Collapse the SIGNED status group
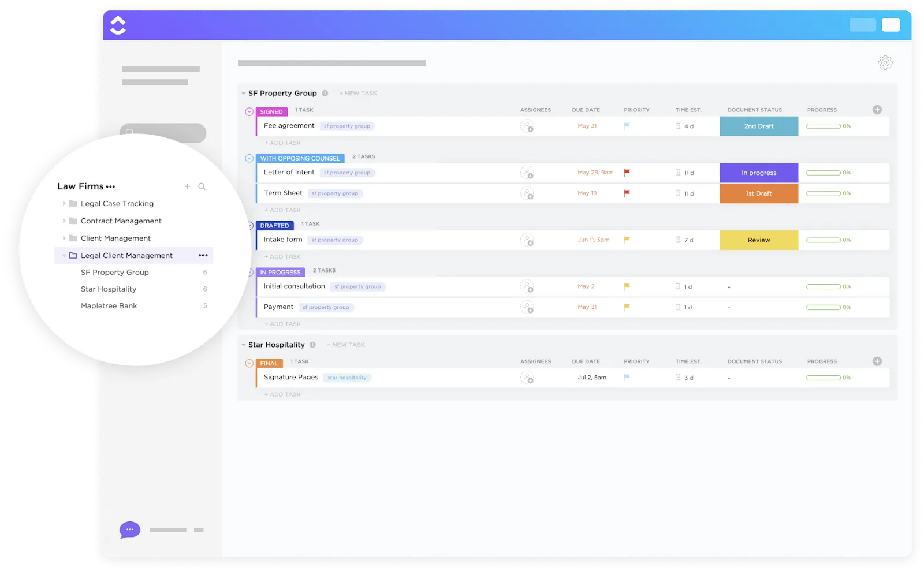 click(x=249, y=112)
